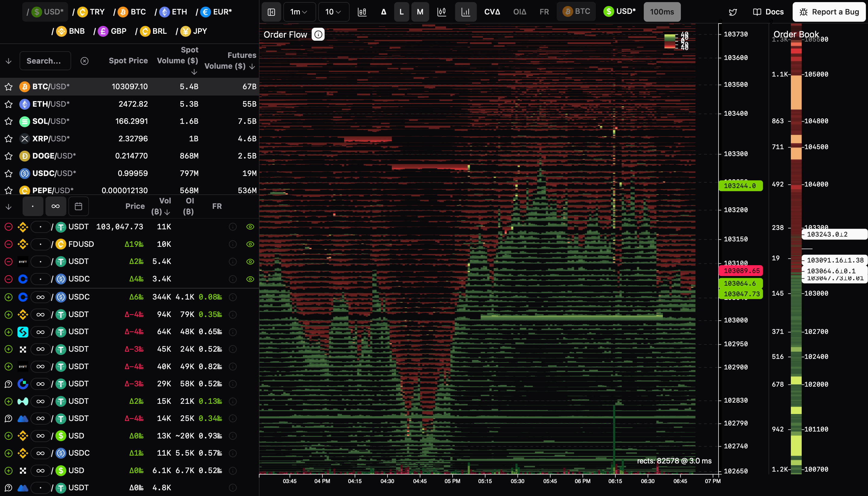Select the SOL/USD* market row

[x=130, y=121]
